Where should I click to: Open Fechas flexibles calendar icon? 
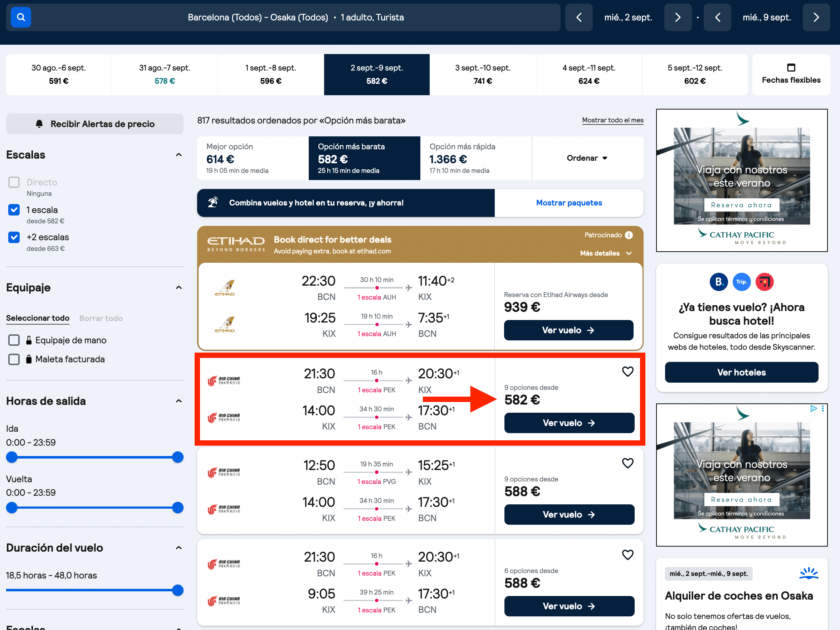pos(791,68)
